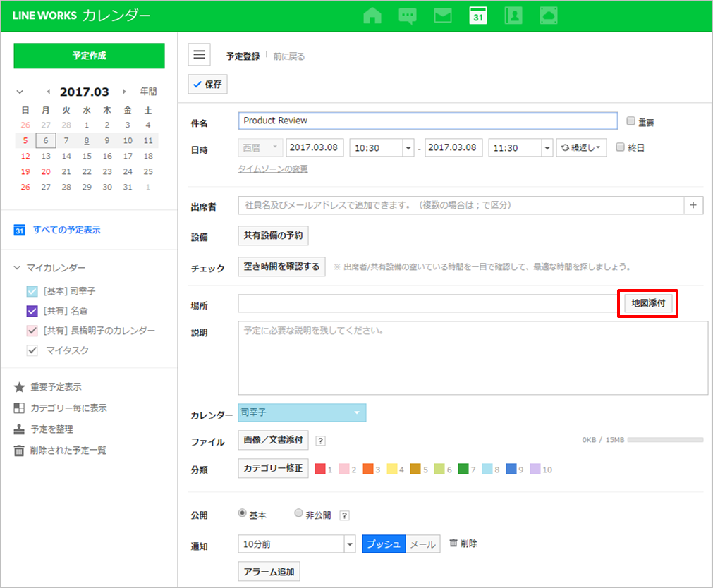Open the 司幸子 calendar selector dropdown
The width and height of the screenshot is (713, 588).
coord(302,412)
